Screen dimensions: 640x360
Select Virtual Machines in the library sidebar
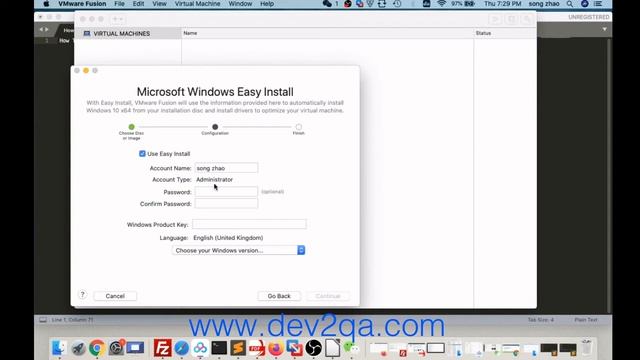[x=121, y=33]
